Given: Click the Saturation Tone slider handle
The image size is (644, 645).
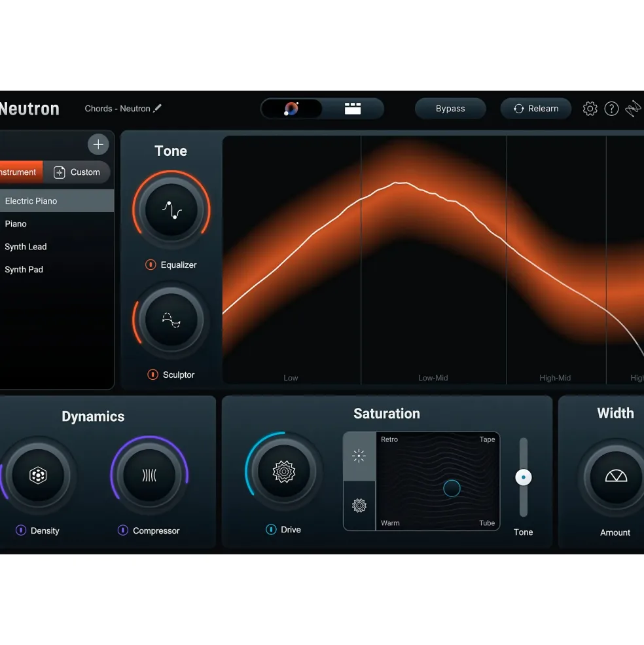Looking at the screenshot, I should point(524,477).
